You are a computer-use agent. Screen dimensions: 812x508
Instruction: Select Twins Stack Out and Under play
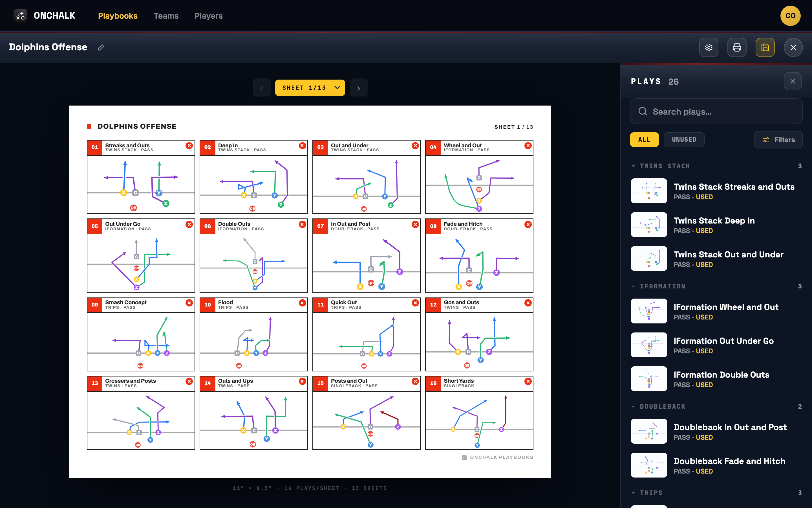pyautogui.click(x=716, y=259)
